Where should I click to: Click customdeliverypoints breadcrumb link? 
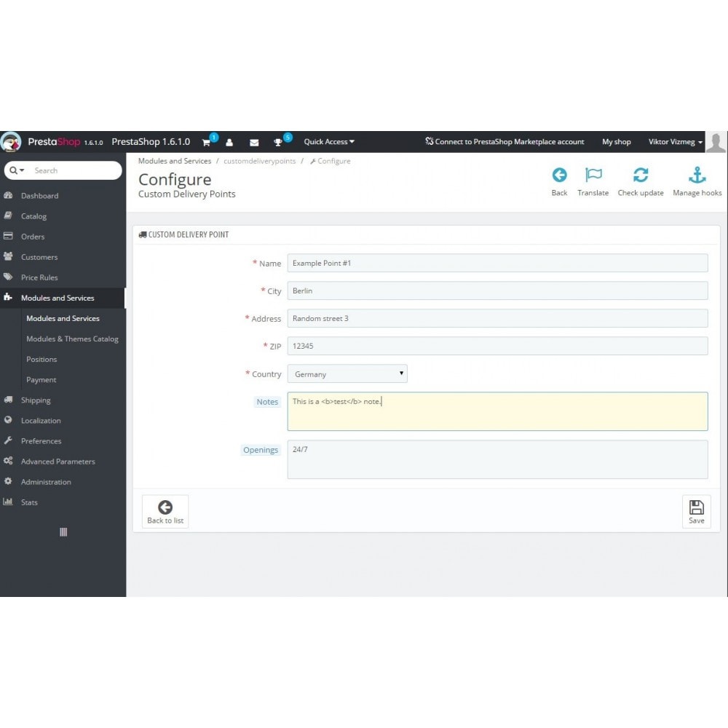[260, 161]
